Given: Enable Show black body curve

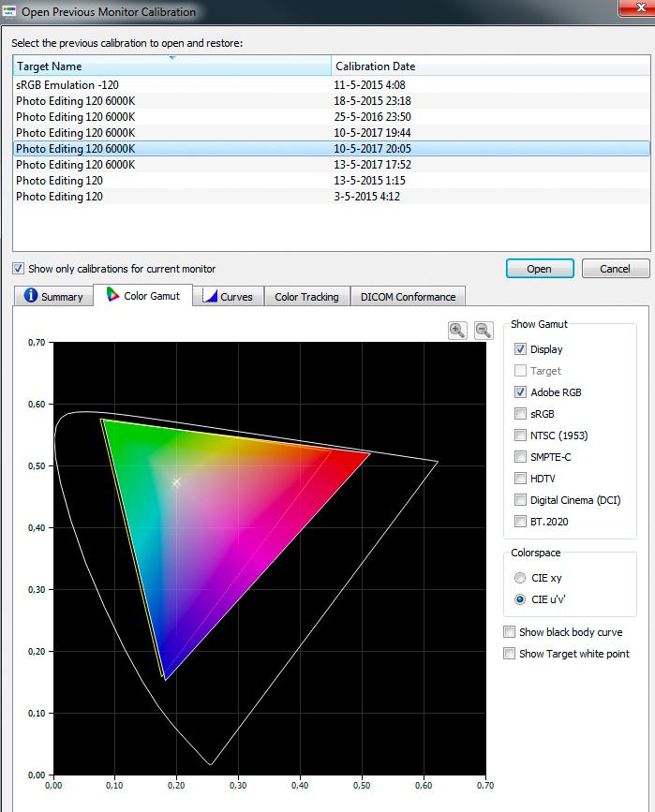Looking at the screenshot, I should coord(510,632).
